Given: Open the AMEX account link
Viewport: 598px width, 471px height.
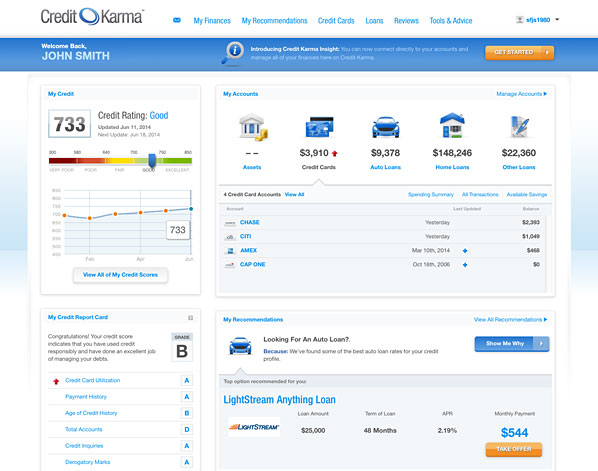Looking at the screenshot, I should point(248,251).
